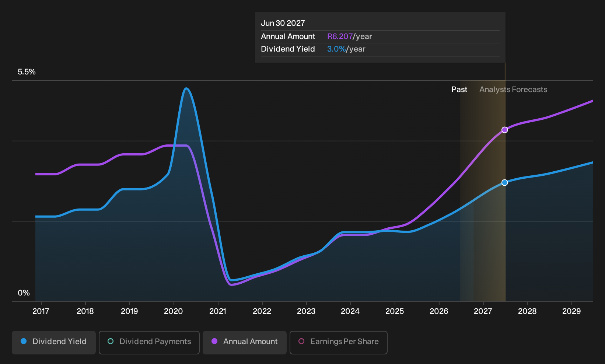Select the purple Annual Amount data point
The height and width of the screenshot is (364, 605).
505,130
